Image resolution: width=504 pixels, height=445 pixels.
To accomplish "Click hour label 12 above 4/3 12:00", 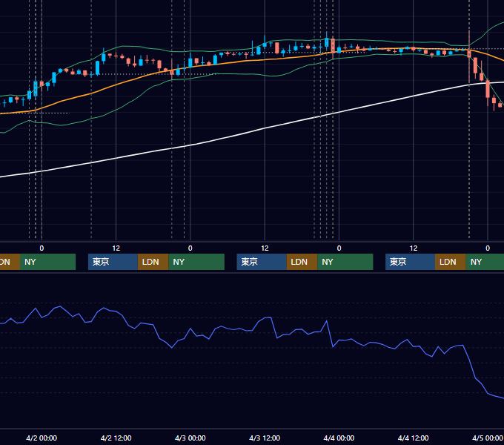I will (265, 248).
